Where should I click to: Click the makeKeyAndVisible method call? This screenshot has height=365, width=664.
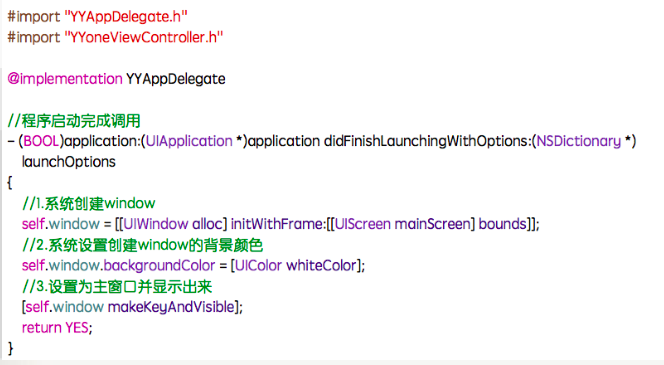171,307
